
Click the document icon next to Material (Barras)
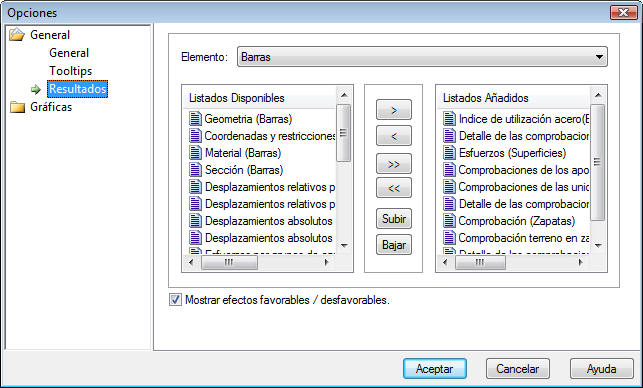click(195, 153)
